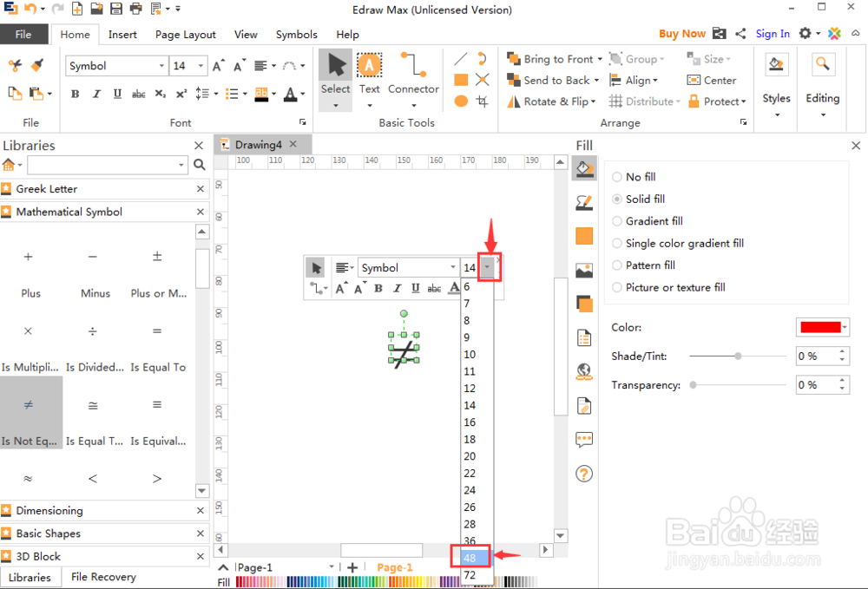This screenshot has height=589, width=868.
Task: Select the Pattern fill option
Action: click(643, 265)
